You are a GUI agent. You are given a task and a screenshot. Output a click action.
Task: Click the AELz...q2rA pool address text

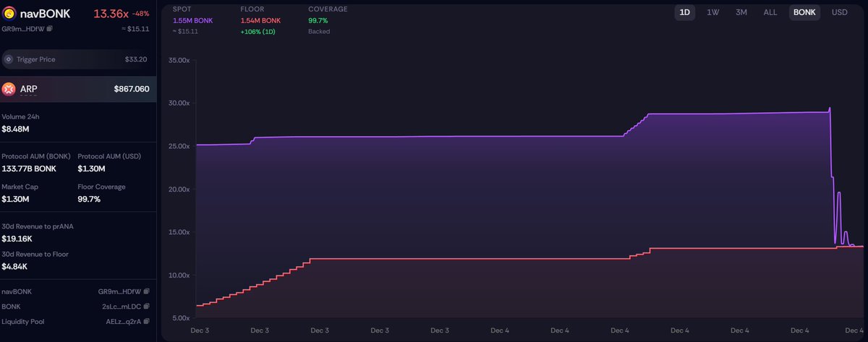tap(123, 320)
